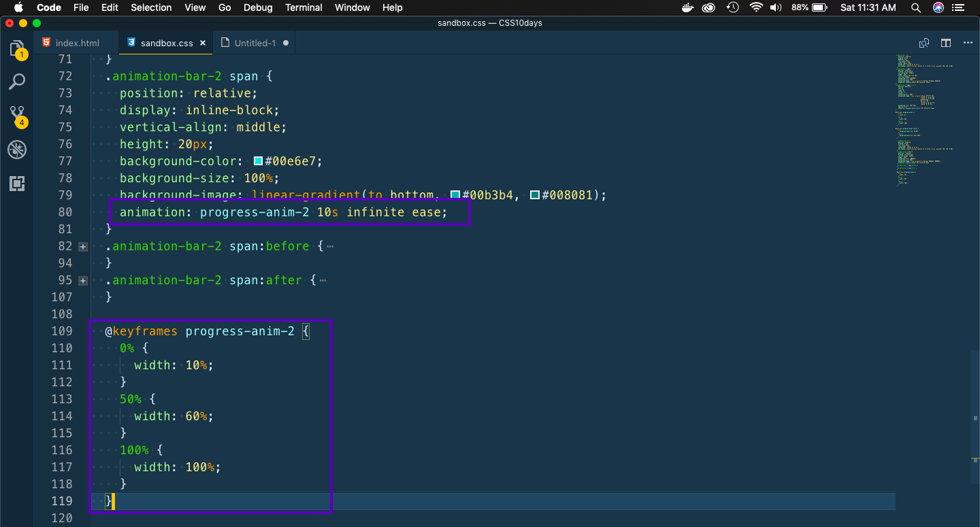Click 'infinite' keyword on line 80

tap(376, 212)
